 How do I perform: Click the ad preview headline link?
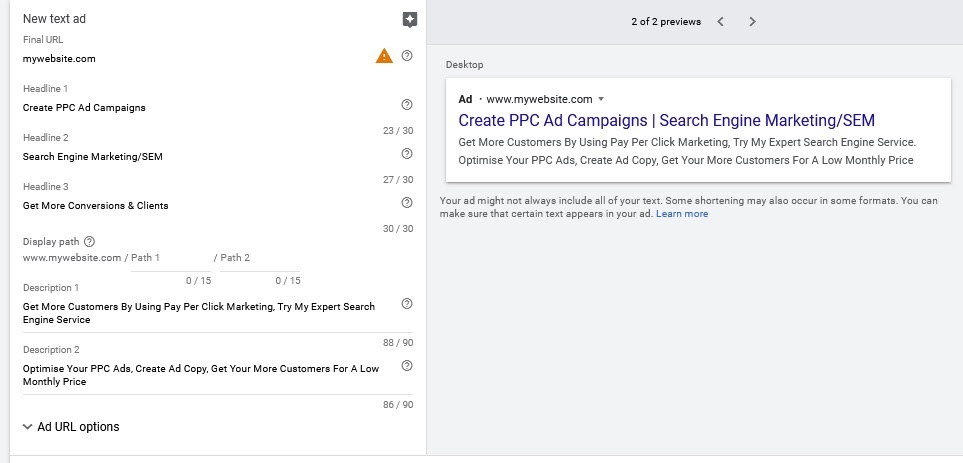click(x=666, y=120)
